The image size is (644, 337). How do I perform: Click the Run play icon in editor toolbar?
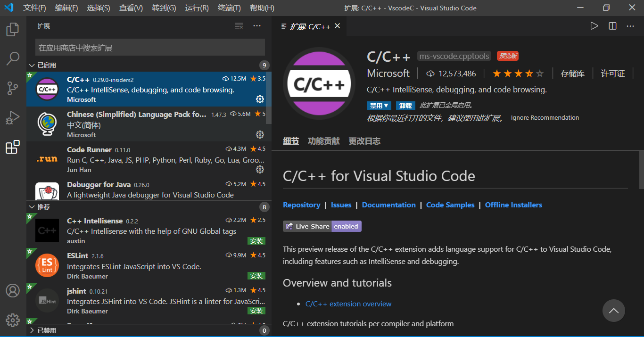(594, 26)
